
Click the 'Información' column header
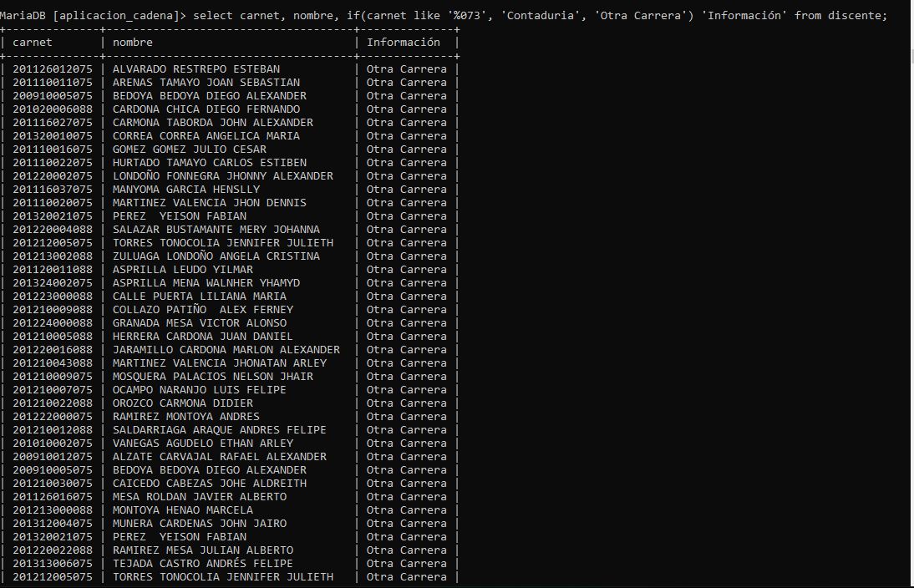pyautogui.click(x=404, y=43)
